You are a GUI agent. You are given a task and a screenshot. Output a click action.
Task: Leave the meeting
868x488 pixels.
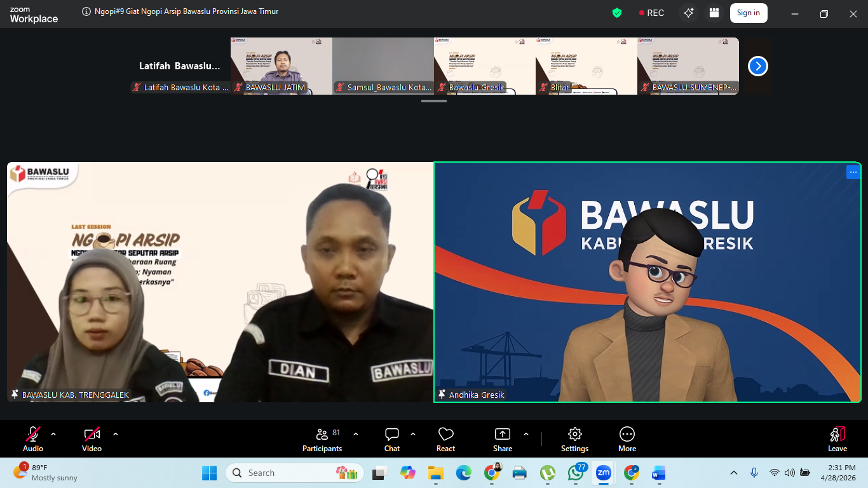837,439
